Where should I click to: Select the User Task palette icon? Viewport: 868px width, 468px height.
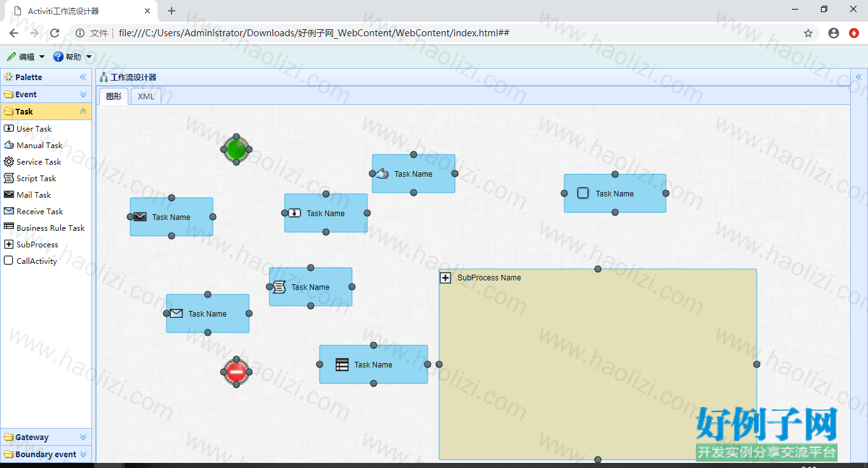(9, 128)
